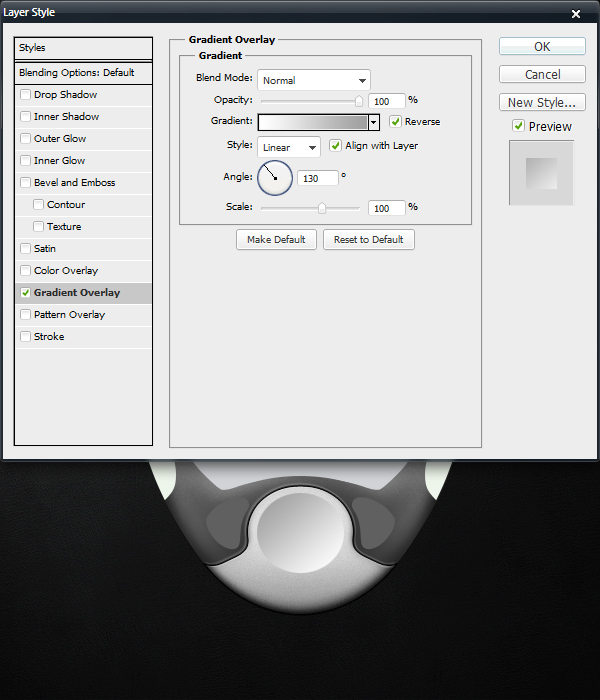Click the Opacity value field
Screen dimensions: 600x700
tap(387, 101)
